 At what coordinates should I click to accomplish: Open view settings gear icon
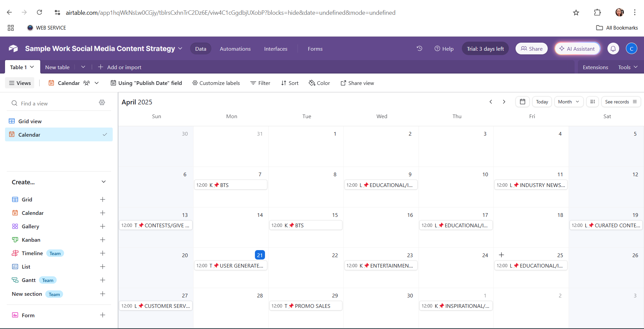tap(102, 103)
